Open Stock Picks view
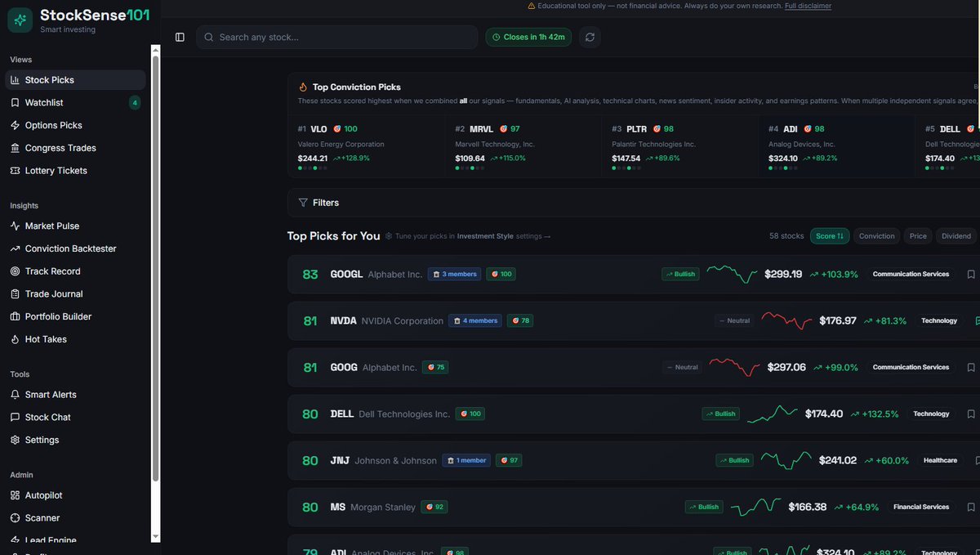980x555 pixels. tap(75, 80)
